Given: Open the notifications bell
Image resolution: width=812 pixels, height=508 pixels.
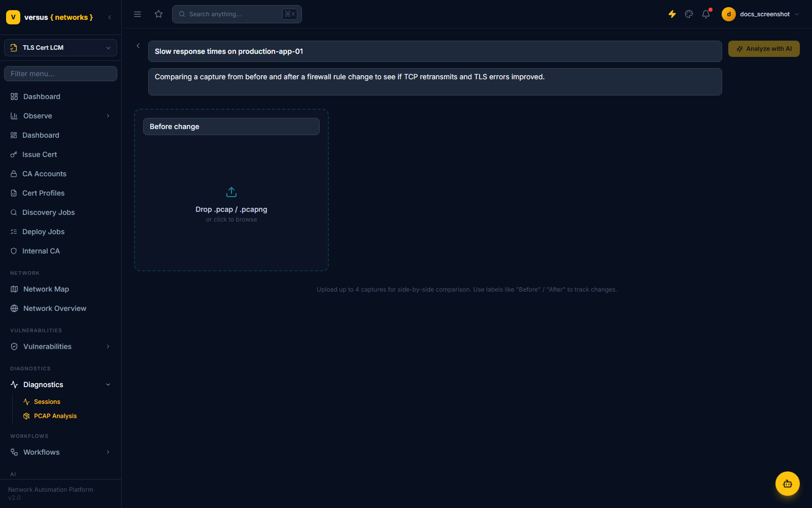Looking at the screenshot, I should point(706,14).
